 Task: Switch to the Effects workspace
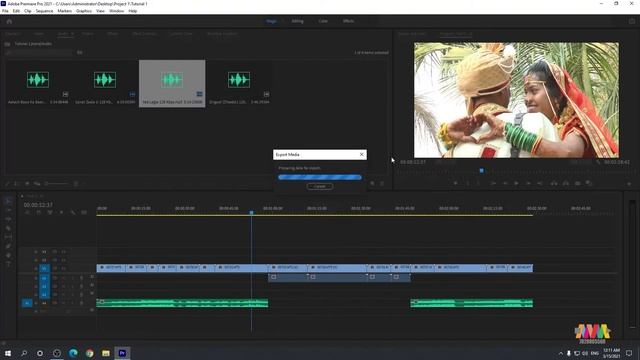tap(348, 21)
